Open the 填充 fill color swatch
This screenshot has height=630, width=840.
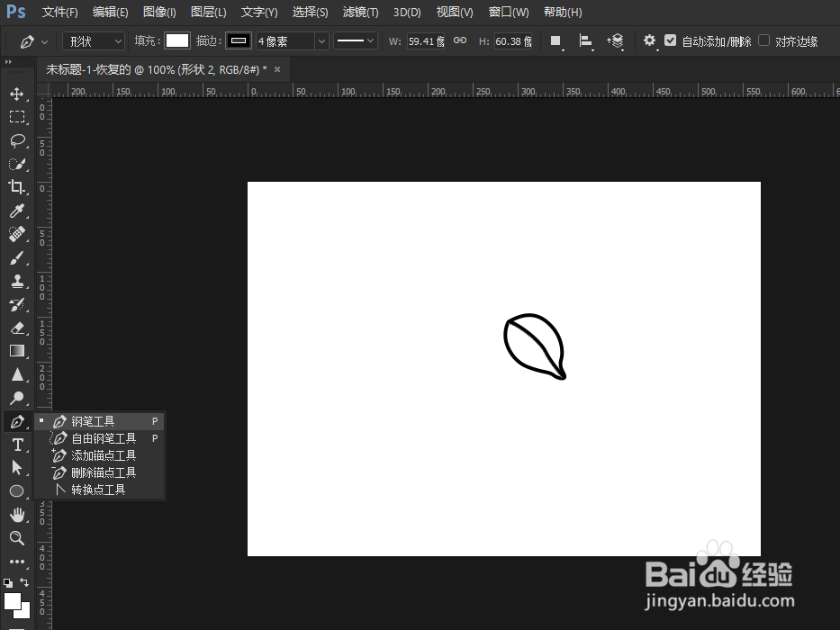click(177, 40)
